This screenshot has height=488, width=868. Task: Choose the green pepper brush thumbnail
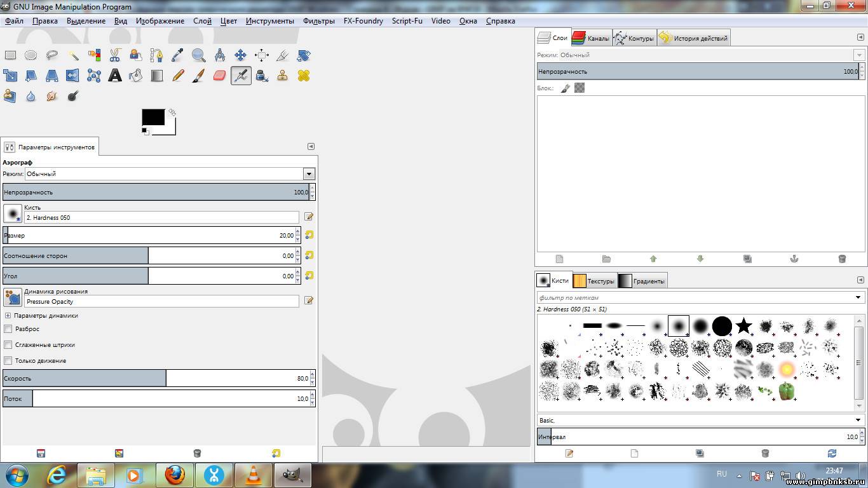(x=786, y=390)
